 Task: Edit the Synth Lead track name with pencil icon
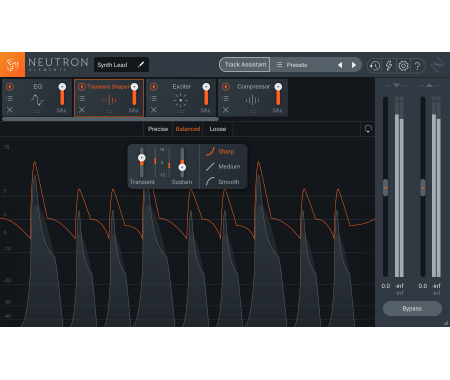click(x=141, y=65)
